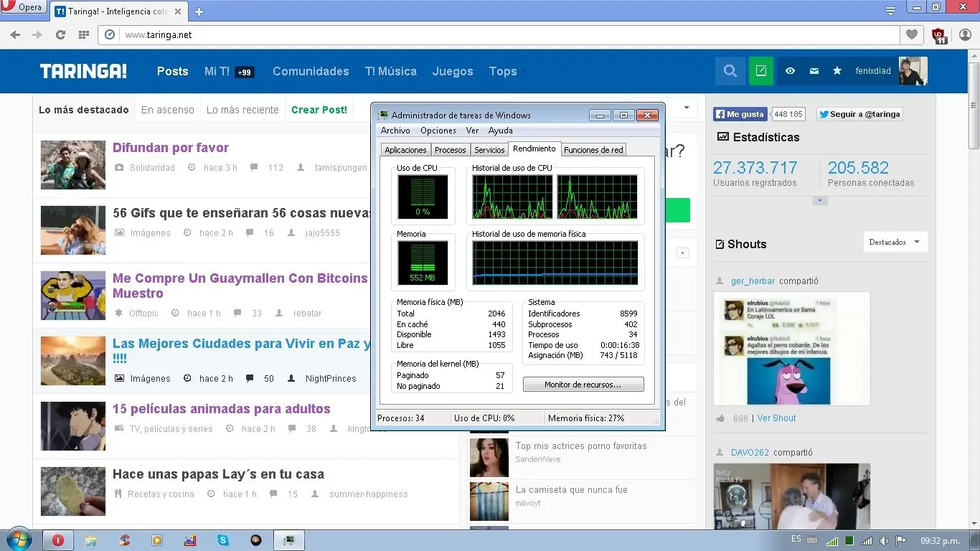Switch to Funciones de red tab
This screenshot has width=980, height=551.
coord(593,150)
